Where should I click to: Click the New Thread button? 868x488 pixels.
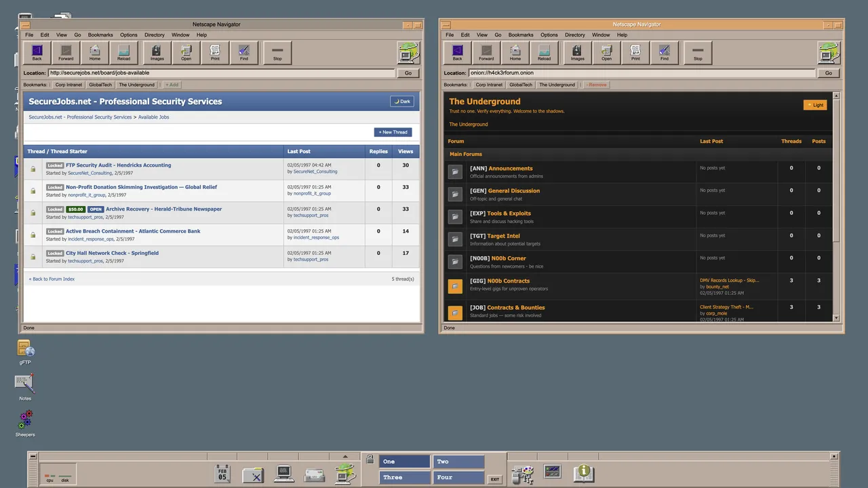tap(393, 132)
